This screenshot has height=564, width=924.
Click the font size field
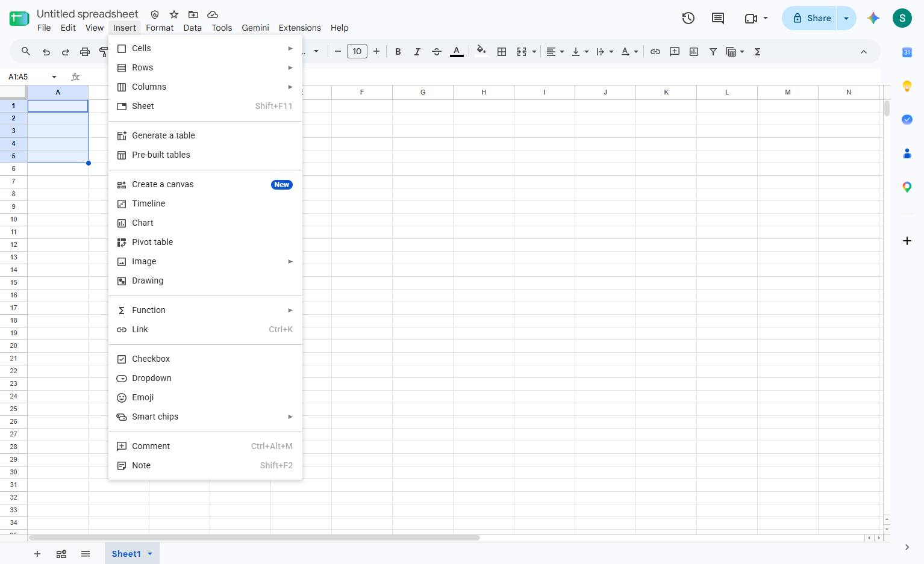[357, 52]
